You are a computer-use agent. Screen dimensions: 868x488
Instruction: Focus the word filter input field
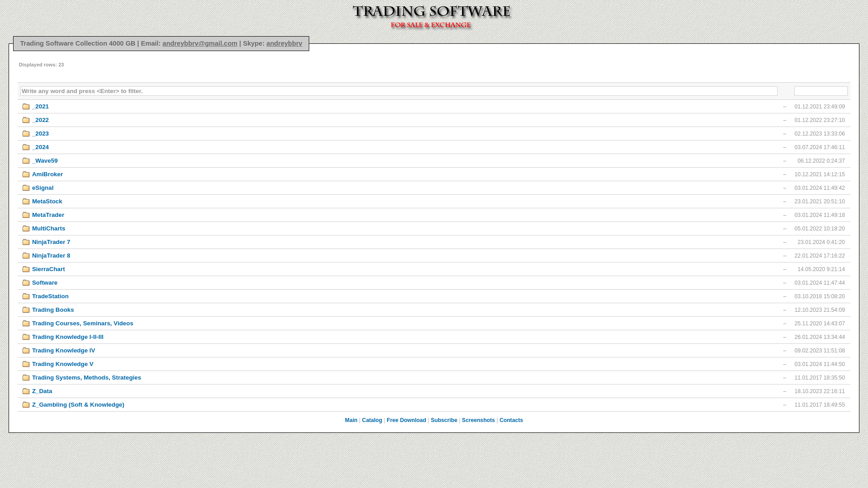[x=398, y=91]
